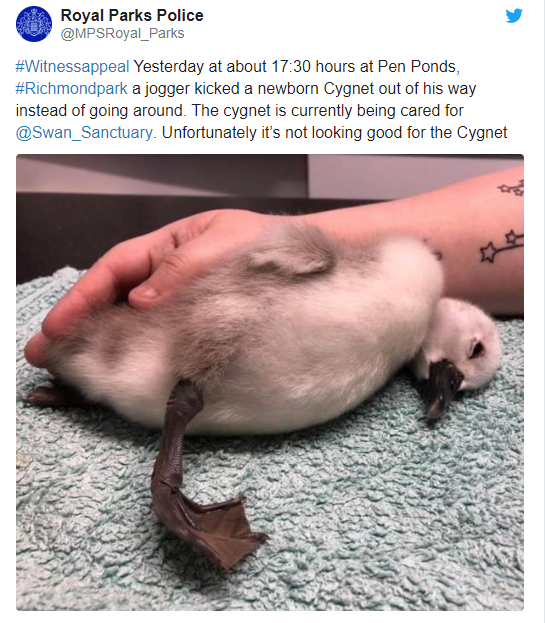Click the phrase "jogger kicked" in tweet
This screenshot has height=623, width=545.
pos(193,89)
